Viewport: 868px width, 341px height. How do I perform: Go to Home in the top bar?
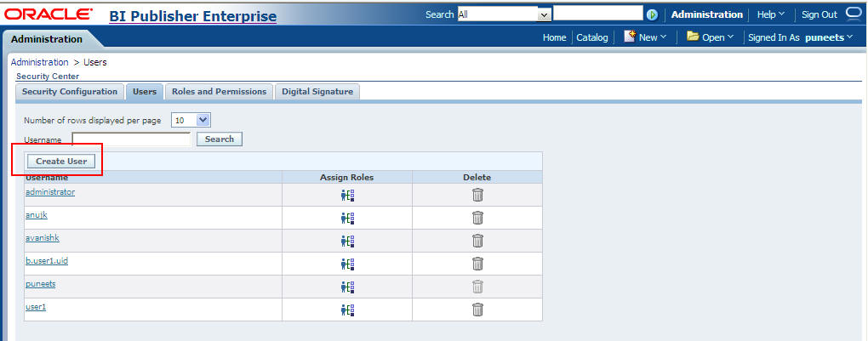(554, 37)
